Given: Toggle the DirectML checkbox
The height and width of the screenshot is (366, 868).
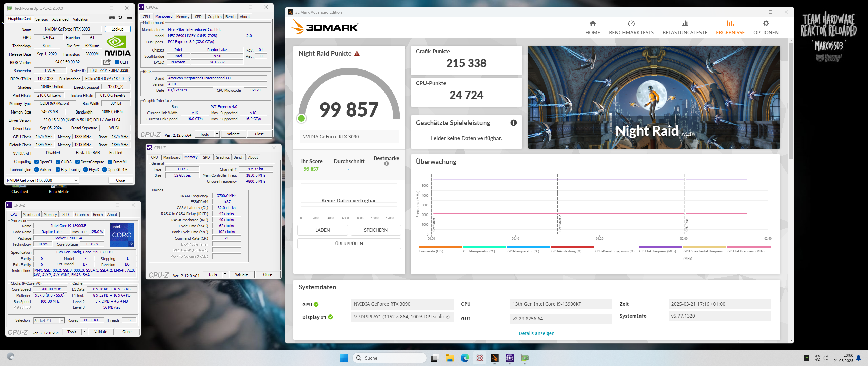Looking at the screenshot, I should click(110, 162).
